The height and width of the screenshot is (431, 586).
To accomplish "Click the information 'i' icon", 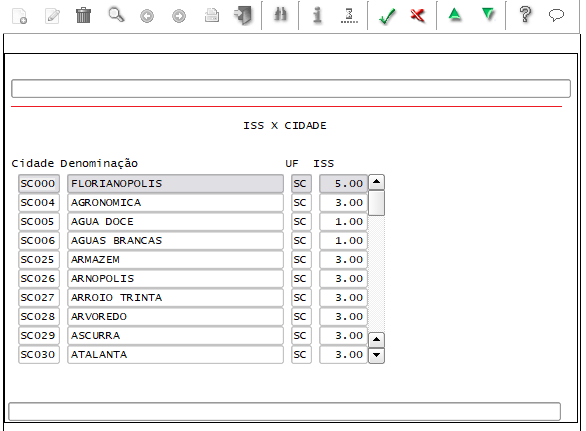I will tap(317, 15).
